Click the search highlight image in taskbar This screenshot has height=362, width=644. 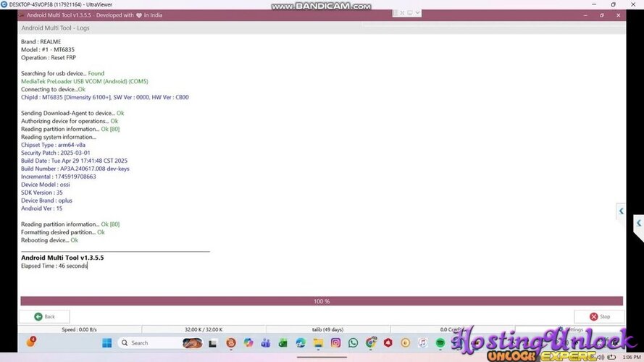(192, 342)
